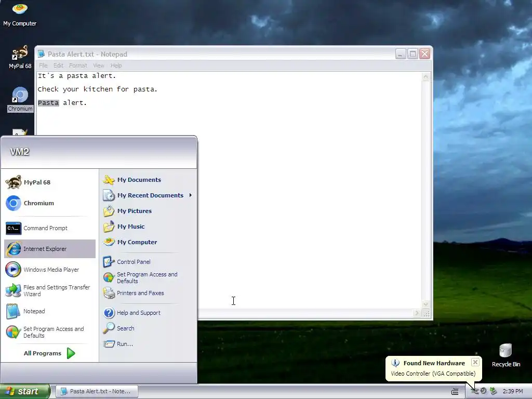Open My Documents folder in Start menu
The height and width of the screenshot is (399, 532).
click(148, 180)
